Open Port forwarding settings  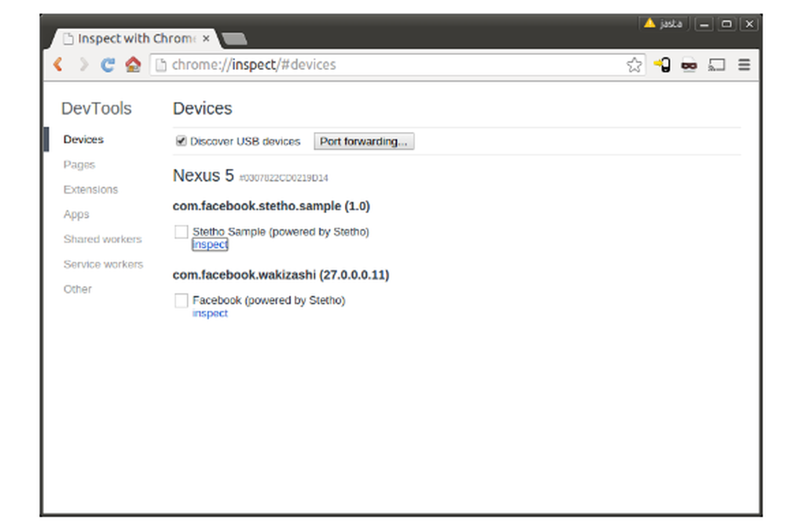(364, 141)
